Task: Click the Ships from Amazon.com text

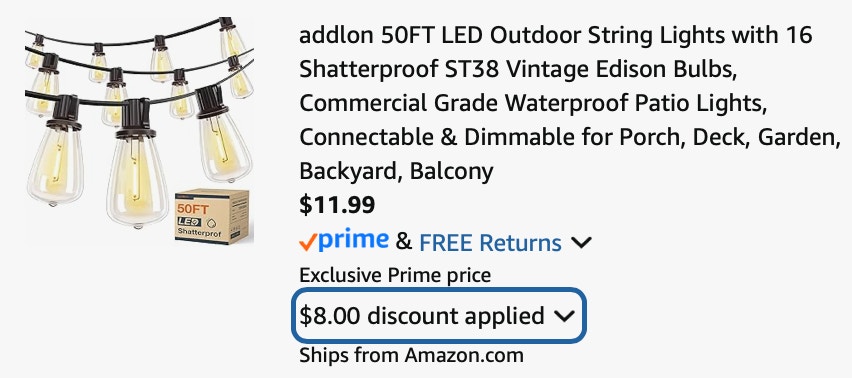Action: pos(411,356)
